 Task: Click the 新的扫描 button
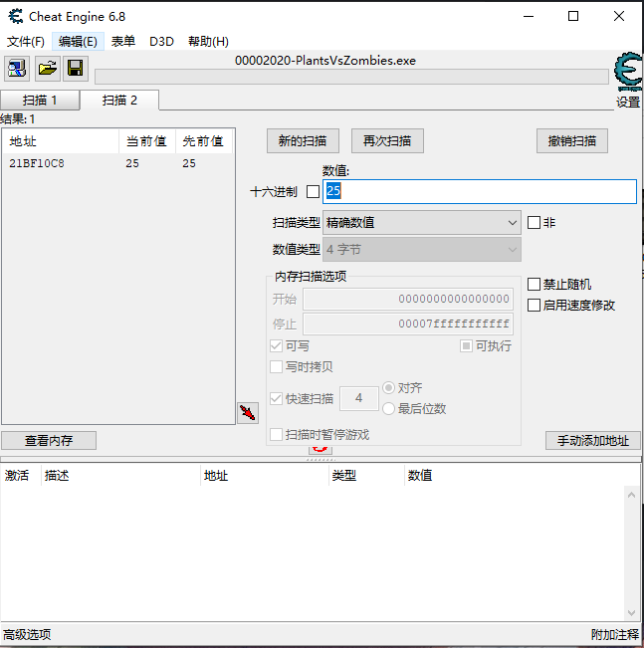click(303, 141)
